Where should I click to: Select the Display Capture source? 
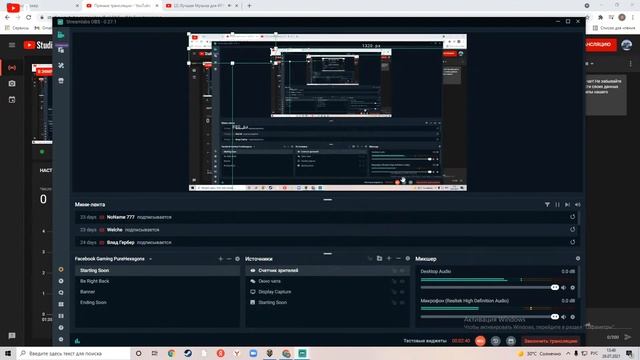click(328, 292)
